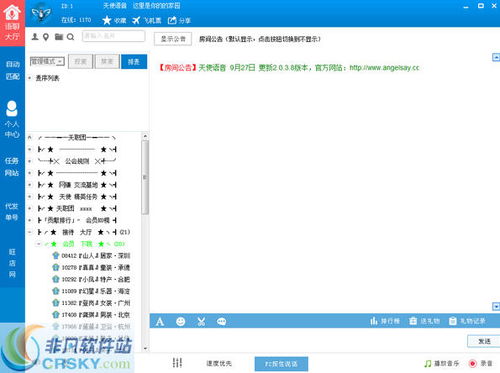This screenshot has width=500, height=373.
Task: Open the angelsay.cc website link
Action: (x=384, y=68)
